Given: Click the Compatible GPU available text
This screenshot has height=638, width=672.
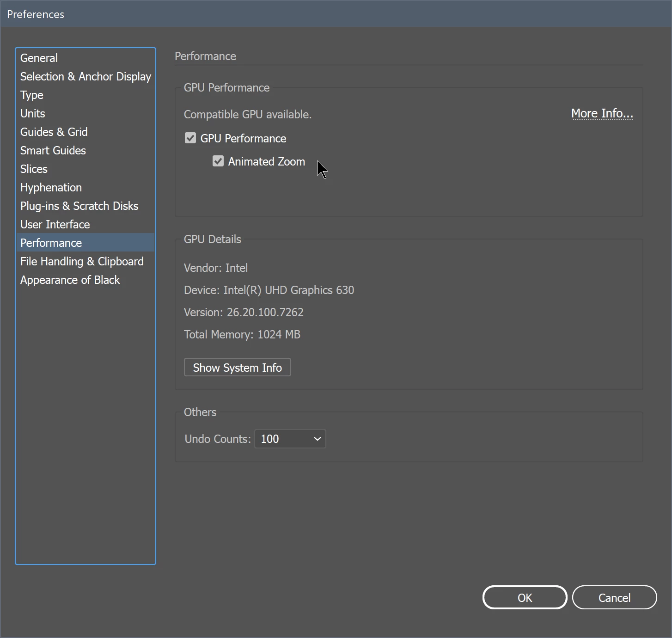Looking at the screenshot, I should coord(248,114).
